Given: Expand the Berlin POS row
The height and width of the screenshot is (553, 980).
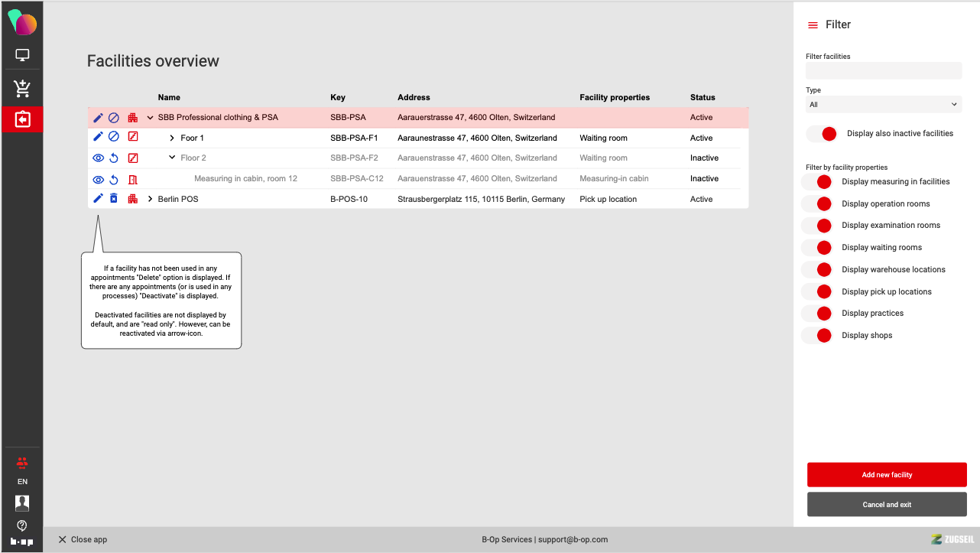Looking at the screenshot, I should click(x=151, y=199).
